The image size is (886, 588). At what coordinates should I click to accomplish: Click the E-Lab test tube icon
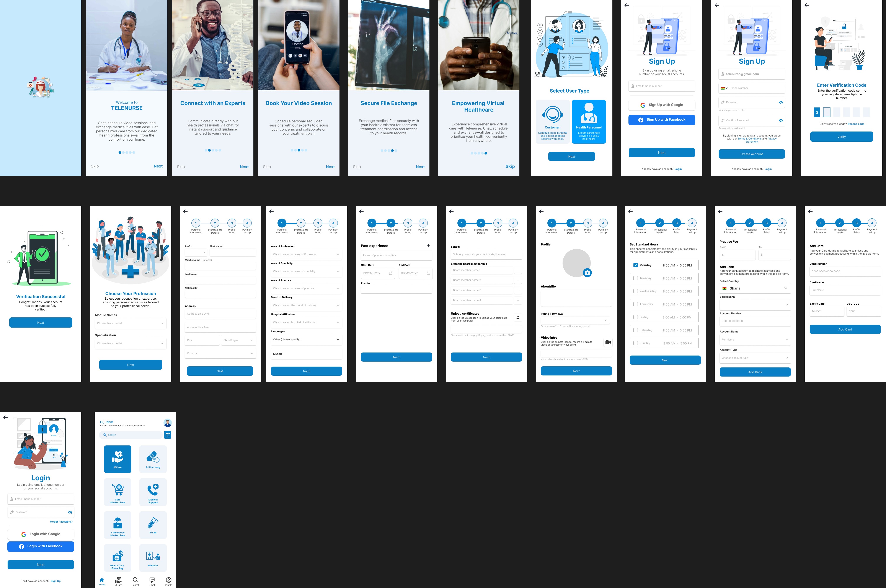pyautogui.click(x=153, y=523)
